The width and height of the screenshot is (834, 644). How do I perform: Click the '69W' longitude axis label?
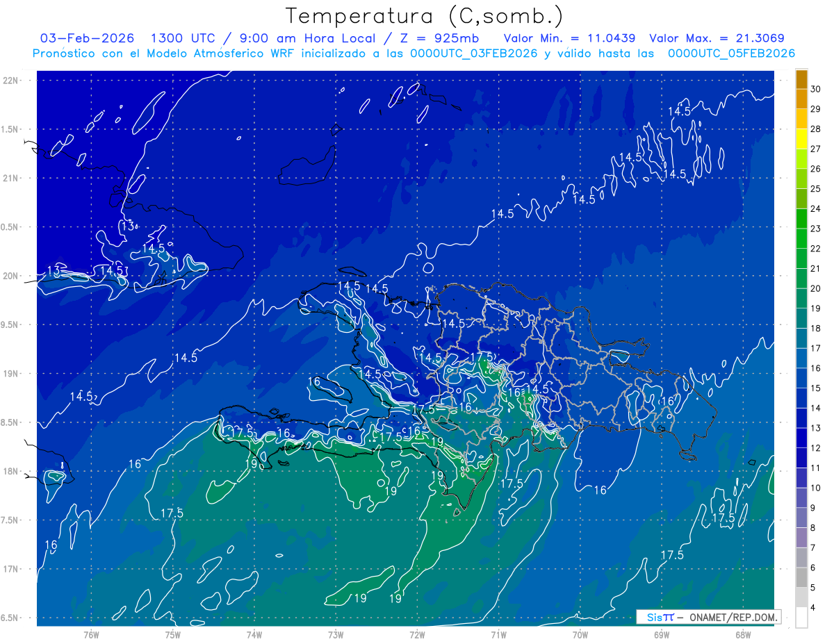pyautogui.click(x=662, y=635)
